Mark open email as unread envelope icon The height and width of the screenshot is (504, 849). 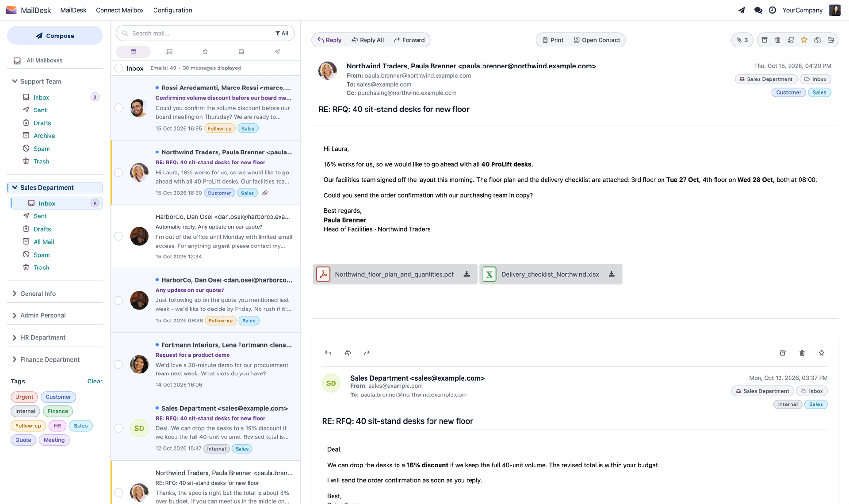(x=791, y=40)
